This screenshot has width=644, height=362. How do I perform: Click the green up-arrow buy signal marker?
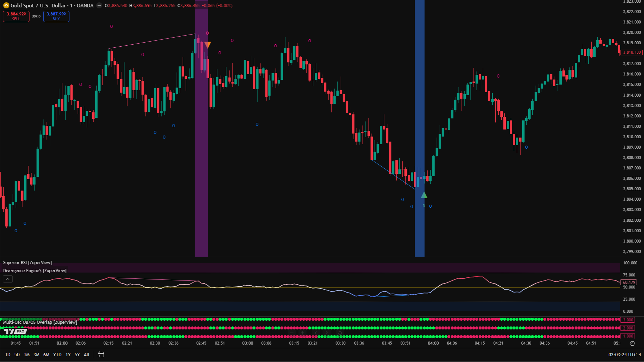coord(424,195)
